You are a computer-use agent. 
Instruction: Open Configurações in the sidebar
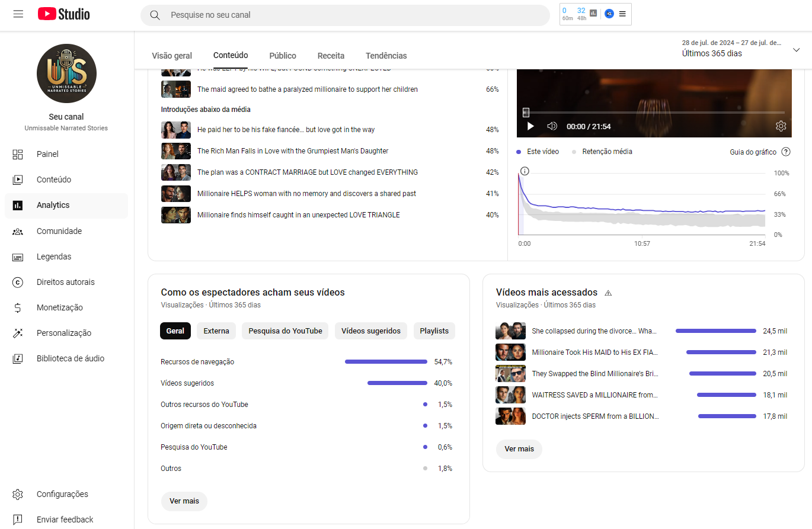(x=66, y=494)
